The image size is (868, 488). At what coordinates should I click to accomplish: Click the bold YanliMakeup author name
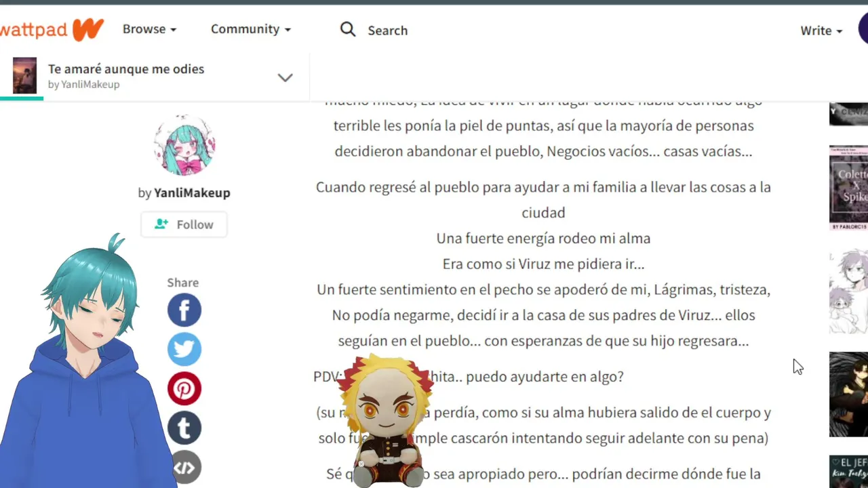192,192
